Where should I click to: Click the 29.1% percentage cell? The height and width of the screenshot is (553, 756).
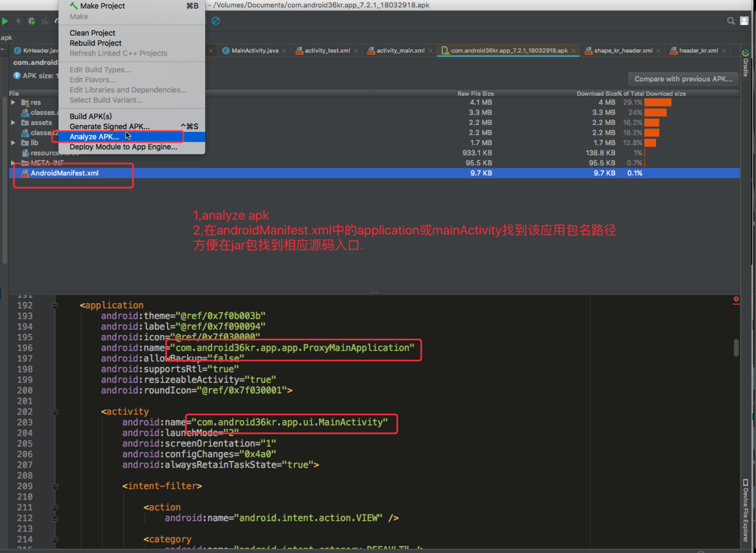tap(632, 102)
